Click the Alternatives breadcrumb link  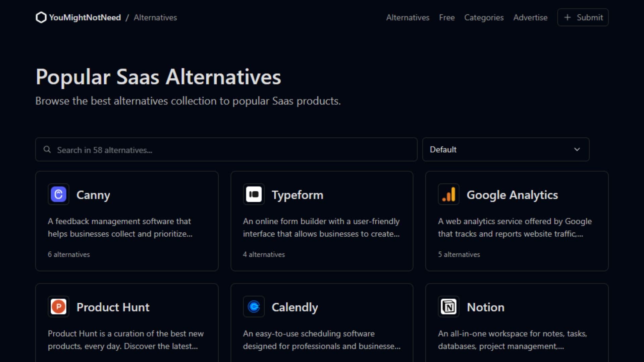(x=155, y=17)
